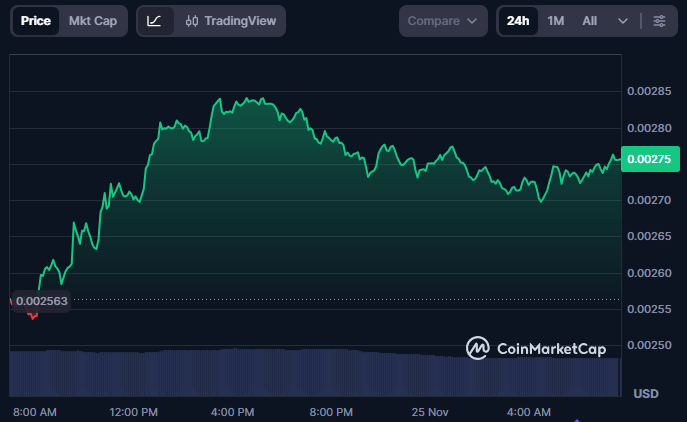
Task: Click the 0.00270 axis value
Action: coord(649,200)
